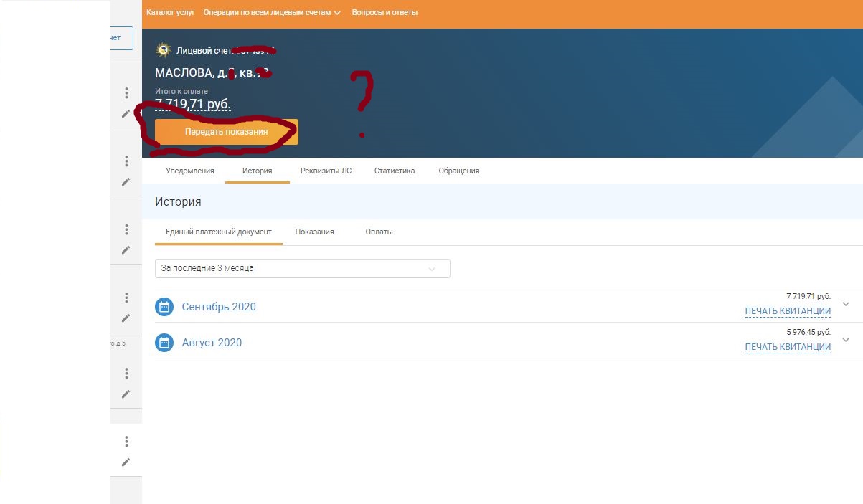Expand Операции по всем лицевым счетам dropdown

pos(272,12)
